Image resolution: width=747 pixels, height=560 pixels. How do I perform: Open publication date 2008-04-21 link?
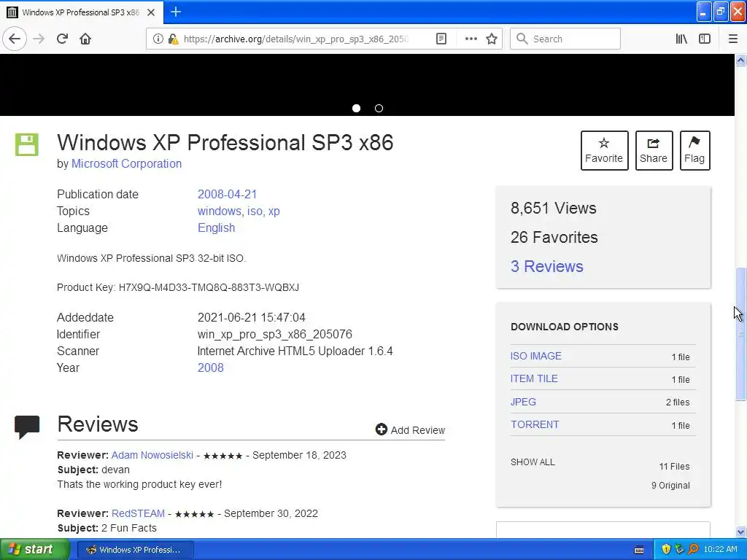[228, 194]
